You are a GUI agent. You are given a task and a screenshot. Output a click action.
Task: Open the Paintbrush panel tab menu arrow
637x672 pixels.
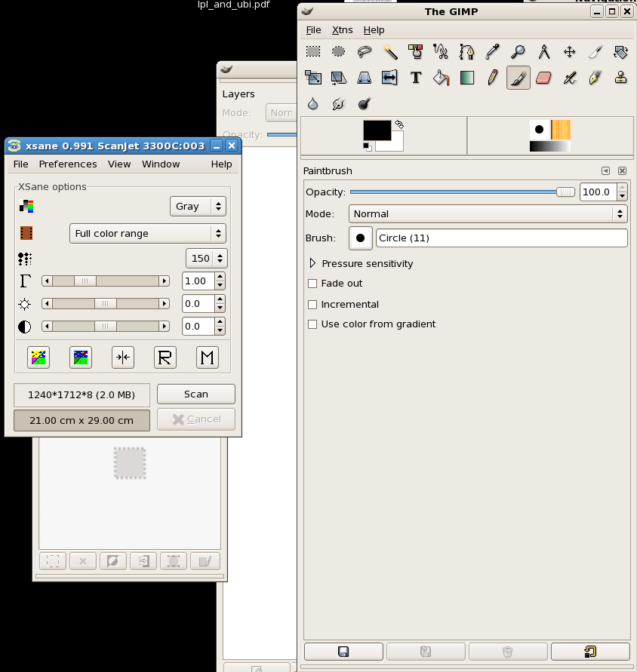pos(606,171)
